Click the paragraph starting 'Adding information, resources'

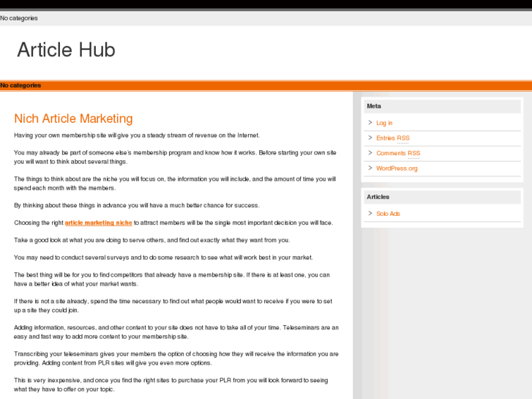pyautogui.click(x=176, y=332)
